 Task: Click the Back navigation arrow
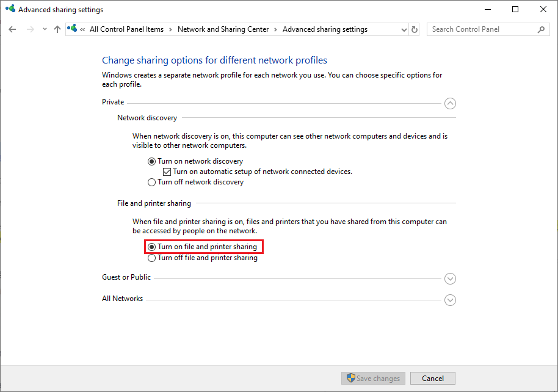coord(12,29)
